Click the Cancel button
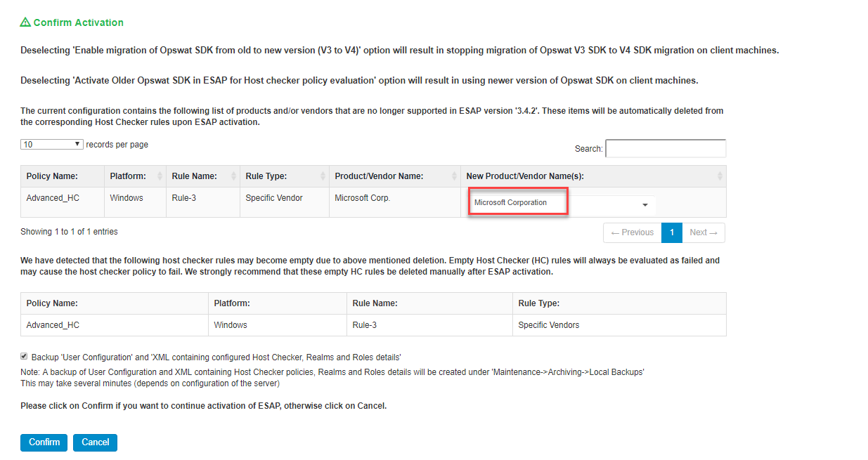The image size is (868, 460). [95, 442]
